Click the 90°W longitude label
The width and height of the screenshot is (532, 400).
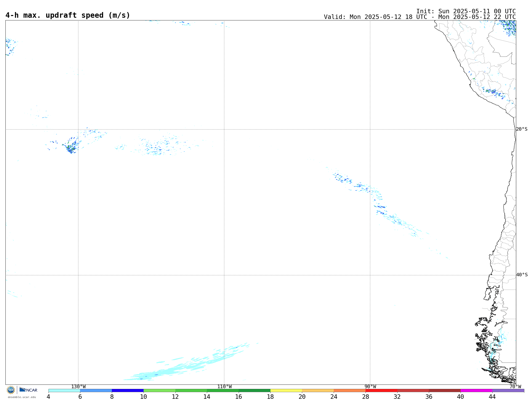tap(370, 387)
